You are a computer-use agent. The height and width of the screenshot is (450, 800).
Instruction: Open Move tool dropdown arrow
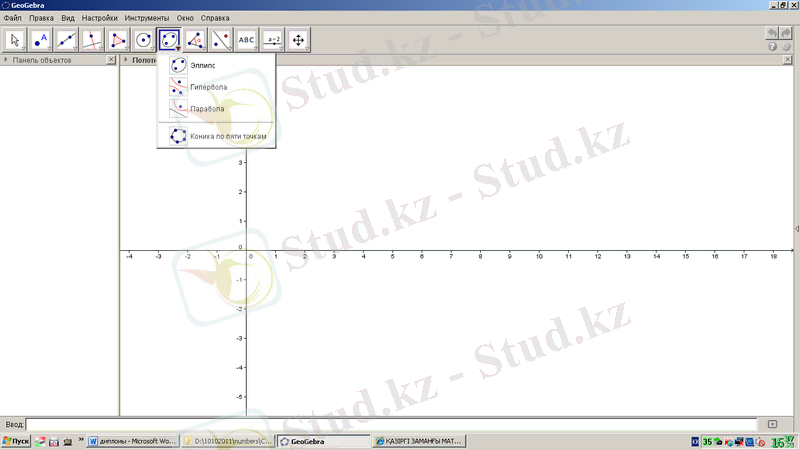click(23, 49)
